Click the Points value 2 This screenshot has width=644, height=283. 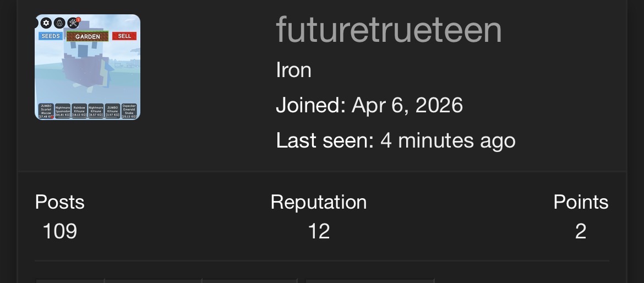click(x=580, y=231)
